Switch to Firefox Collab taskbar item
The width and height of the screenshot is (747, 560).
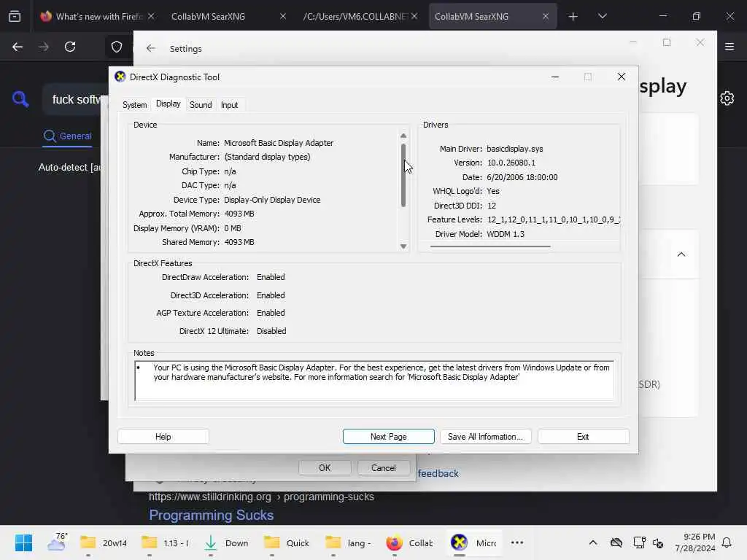pos(410,542)
